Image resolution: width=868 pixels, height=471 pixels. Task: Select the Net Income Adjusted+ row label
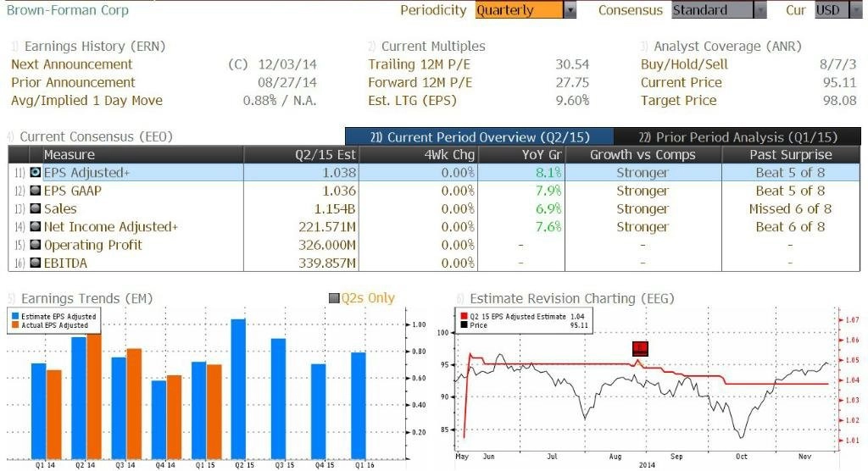pos(111,227)
